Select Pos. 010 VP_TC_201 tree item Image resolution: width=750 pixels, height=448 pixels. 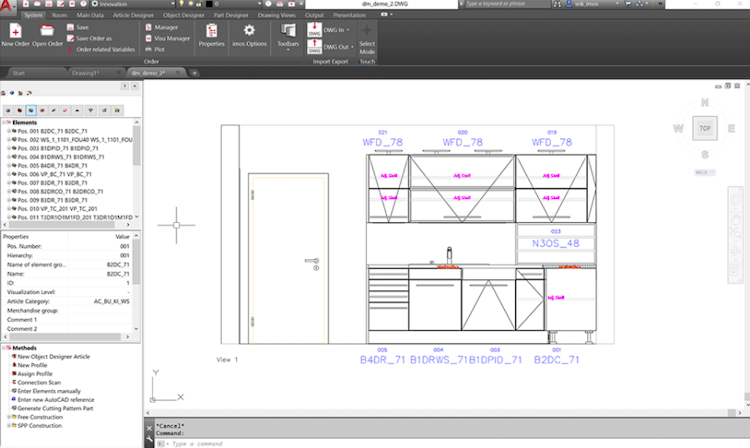click(57, 208)
